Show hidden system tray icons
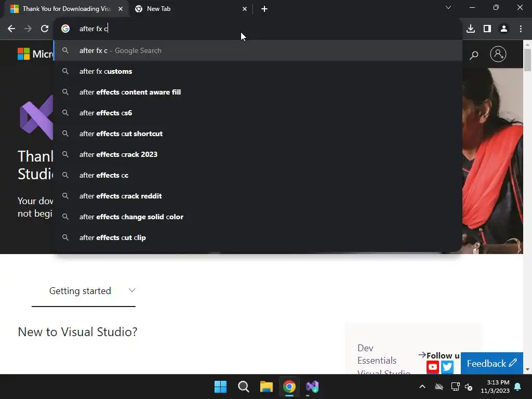Image resolution: width=532 pixels, height=399 pixels. pyautogui.click(x=422, y=387)
